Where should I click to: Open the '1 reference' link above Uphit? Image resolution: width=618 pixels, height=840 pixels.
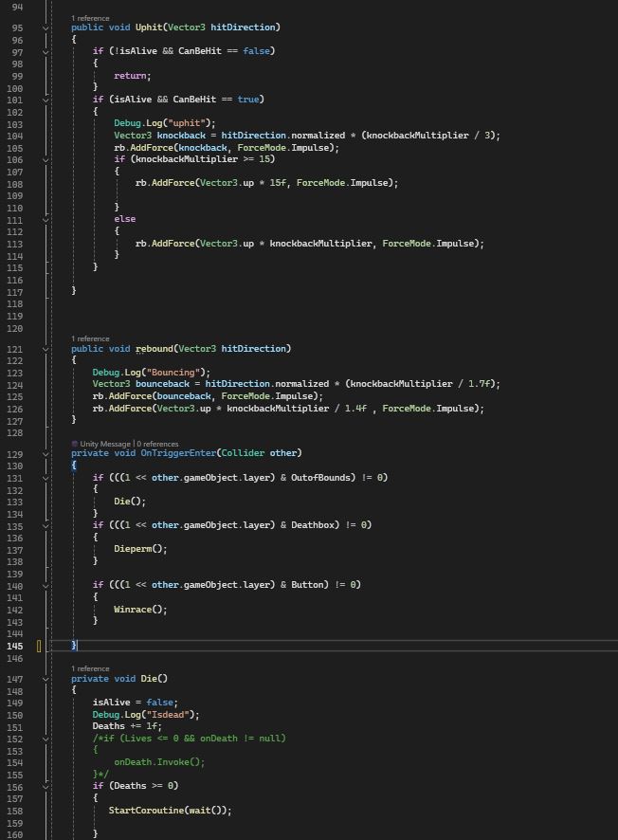90,18
